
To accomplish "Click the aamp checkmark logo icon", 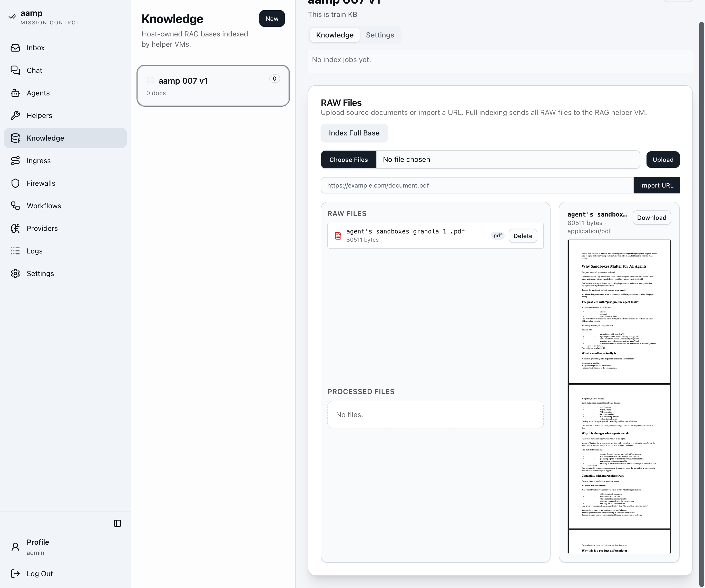I will 12,16.
